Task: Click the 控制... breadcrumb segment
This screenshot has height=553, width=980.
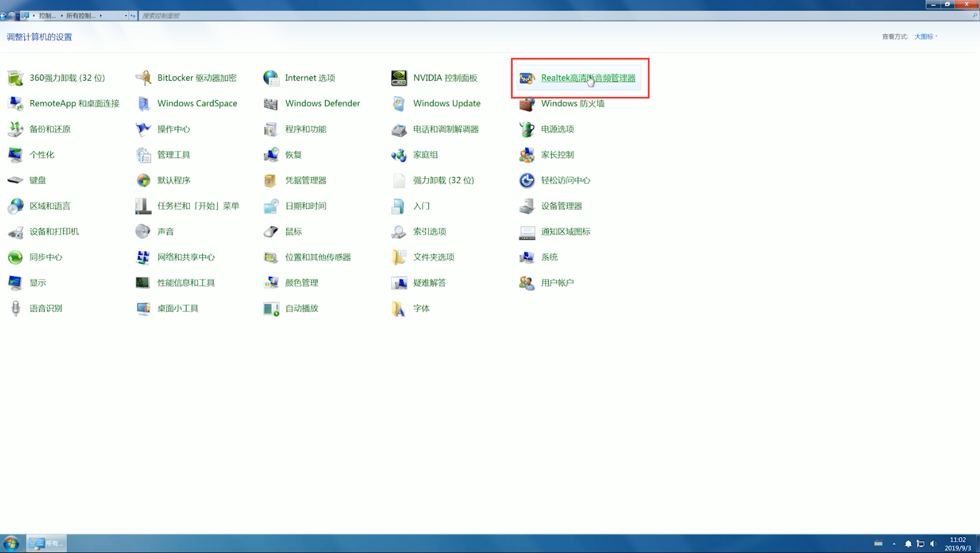Action: coord(47,16)
